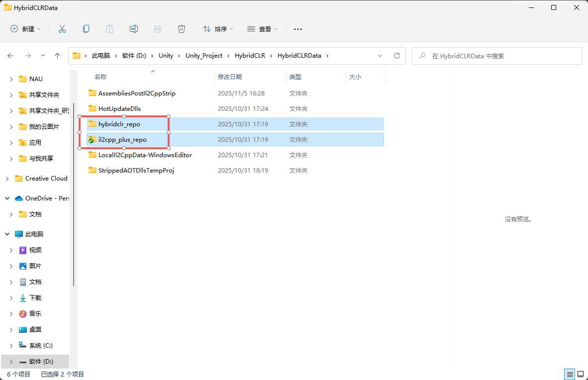Click 软件 (D:) in the address path

click(x=134, y=56)
